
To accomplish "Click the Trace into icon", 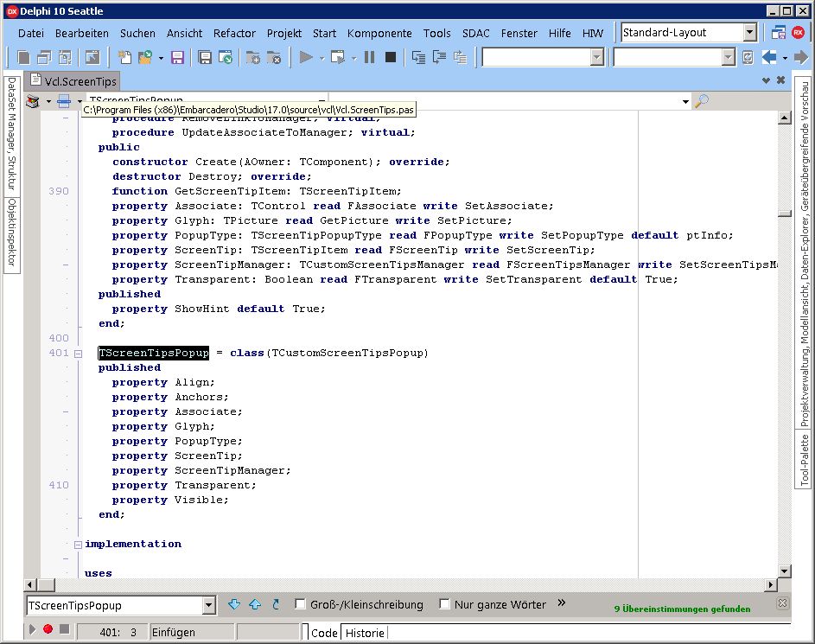I will 418,57.
